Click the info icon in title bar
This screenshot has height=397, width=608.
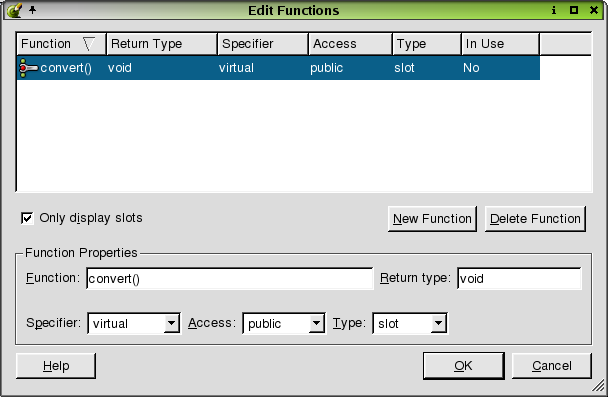(x=554, y=10)
